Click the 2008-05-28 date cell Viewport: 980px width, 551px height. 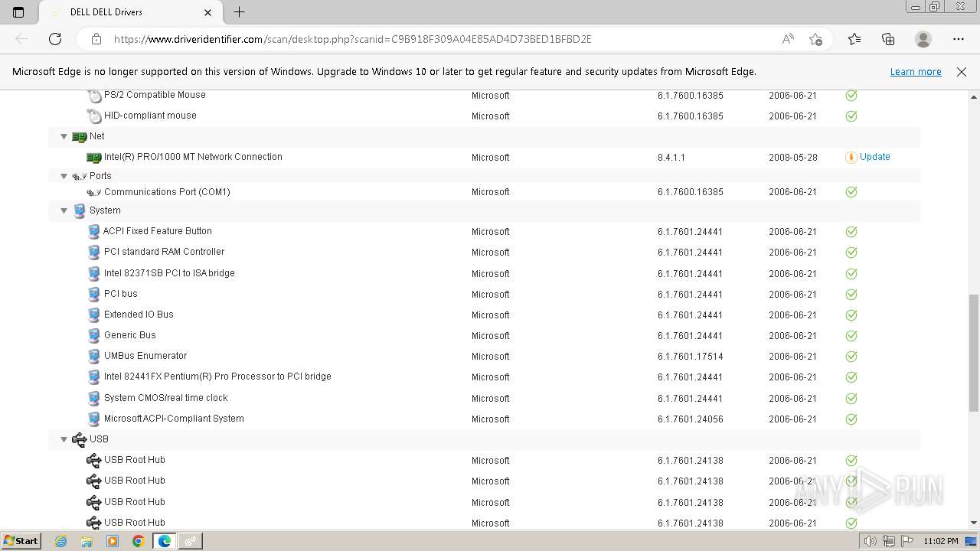coord(793,158)
